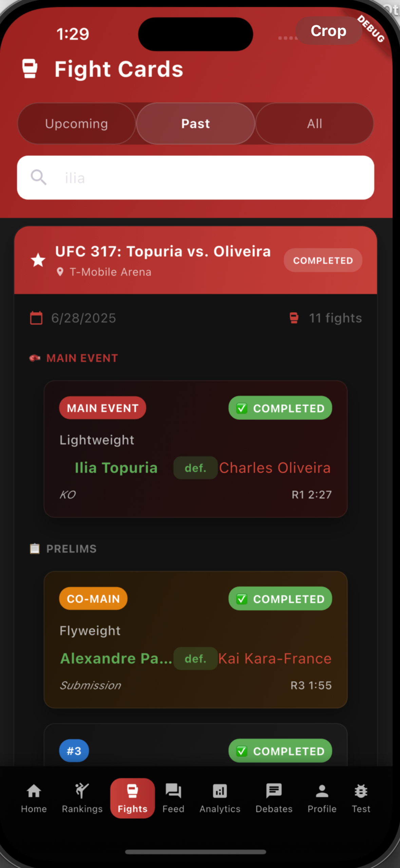Open the Debates message icon

point(274,791)
